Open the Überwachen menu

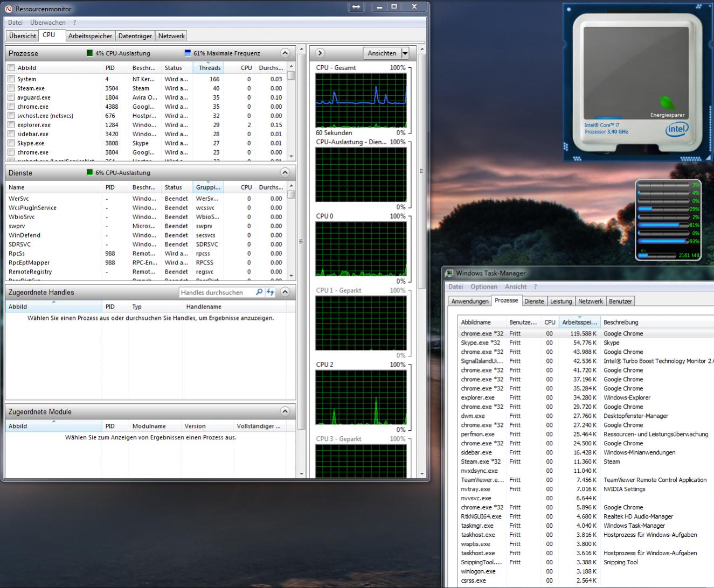(48, 23)
